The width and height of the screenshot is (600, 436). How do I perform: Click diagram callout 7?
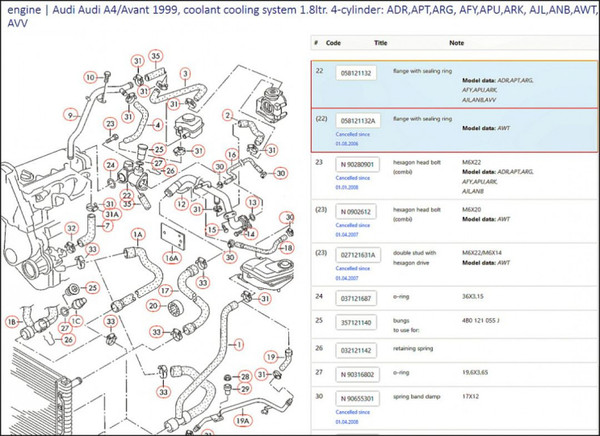(108, 226)
